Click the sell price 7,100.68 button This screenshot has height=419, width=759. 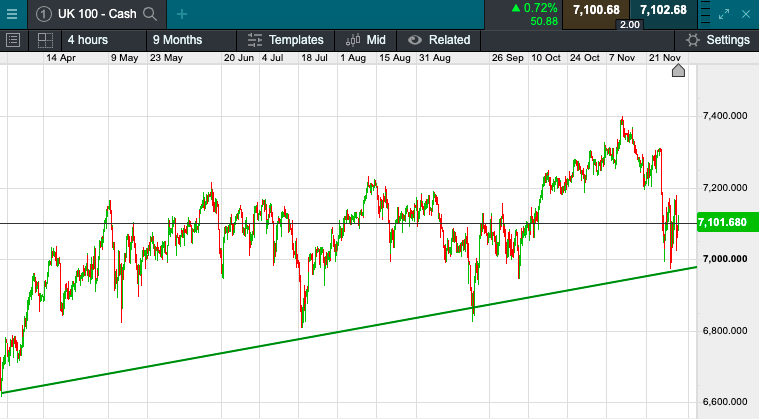click(599, 10)
